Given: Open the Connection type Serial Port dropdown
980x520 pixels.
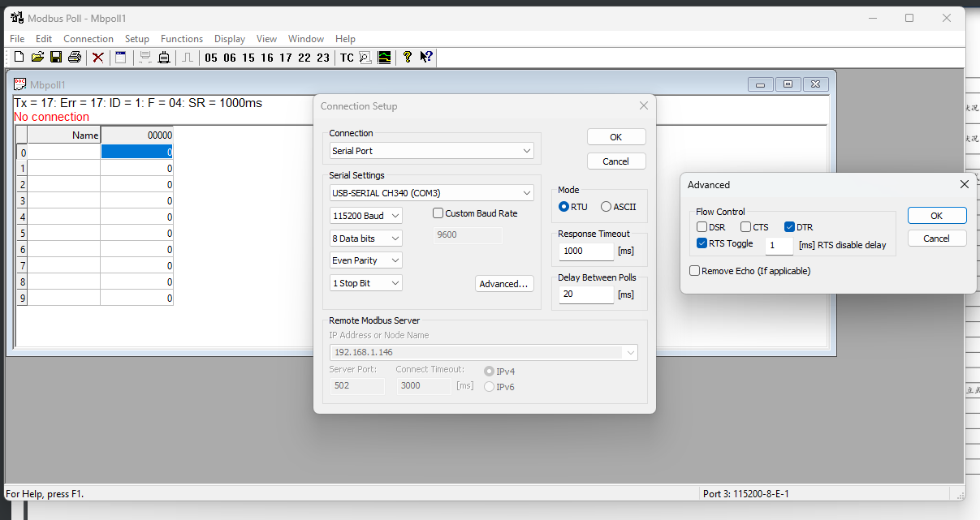Looking at the screenshot, I should pos(431,151).
